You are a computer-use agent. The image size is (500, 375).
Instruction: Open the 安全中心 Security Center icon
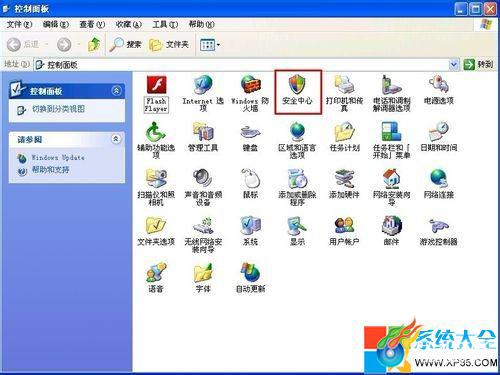[x=297, y=90]
